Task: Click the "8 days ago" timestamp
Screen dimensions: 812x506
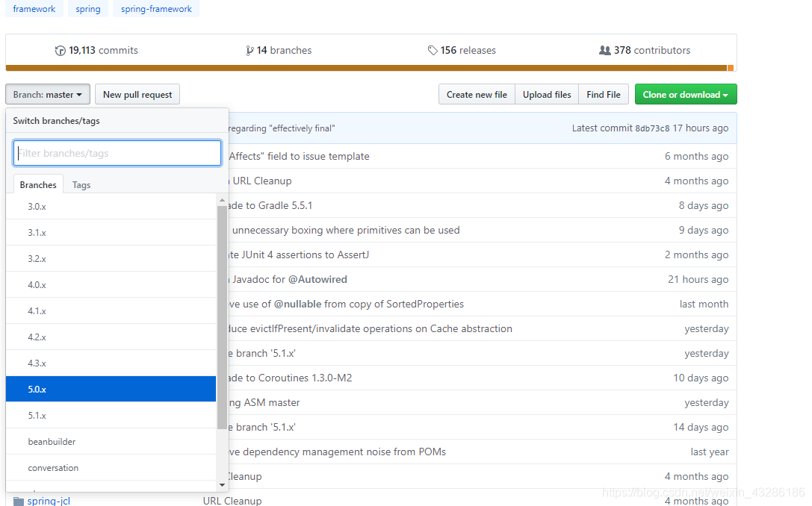Action: 704,205
